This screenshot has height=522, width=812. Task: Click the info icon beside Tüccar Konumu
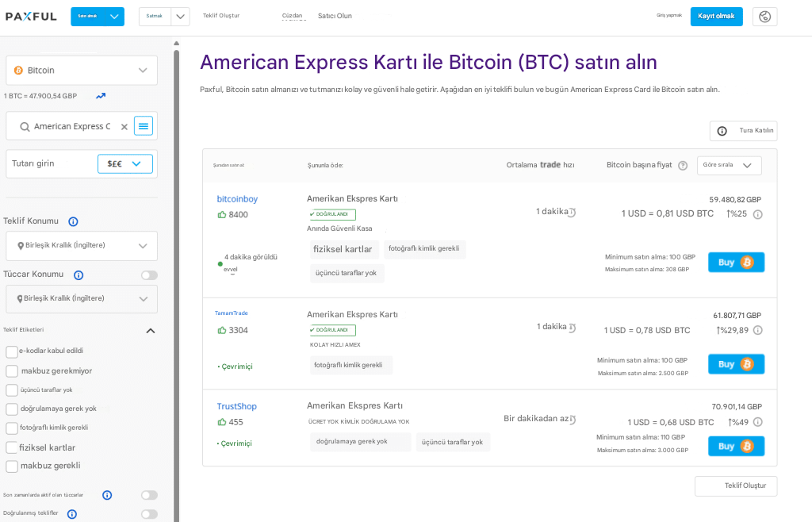pyautogui.click(x=79, y=275)
